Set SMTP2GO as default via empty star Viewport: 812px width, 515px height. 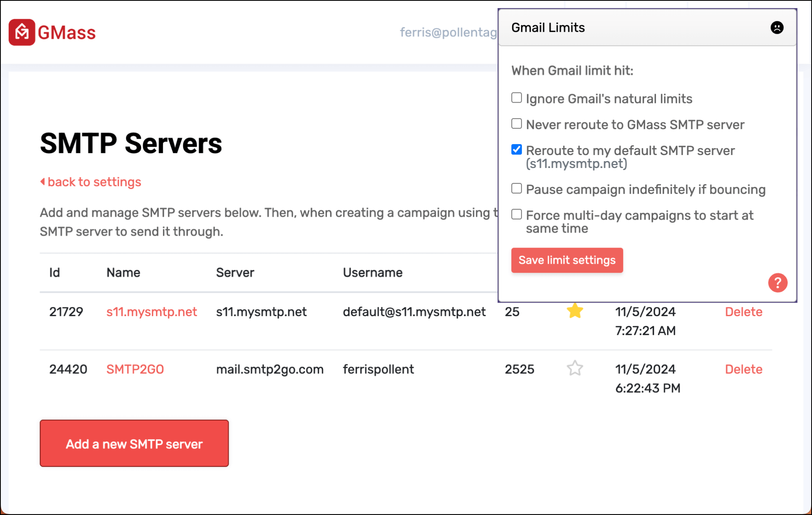pos(575,368)
